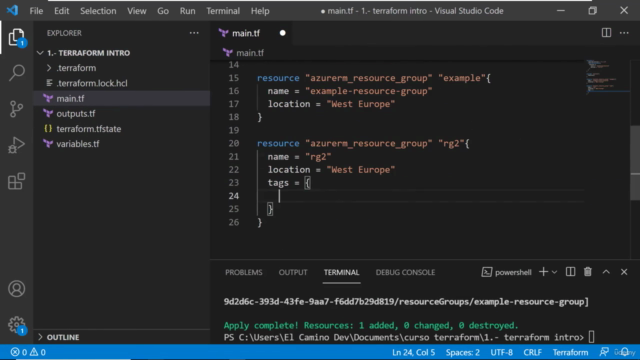Click "rg2" name value on line 21
This screenshot has width=640, height=360.
(318, 156)
